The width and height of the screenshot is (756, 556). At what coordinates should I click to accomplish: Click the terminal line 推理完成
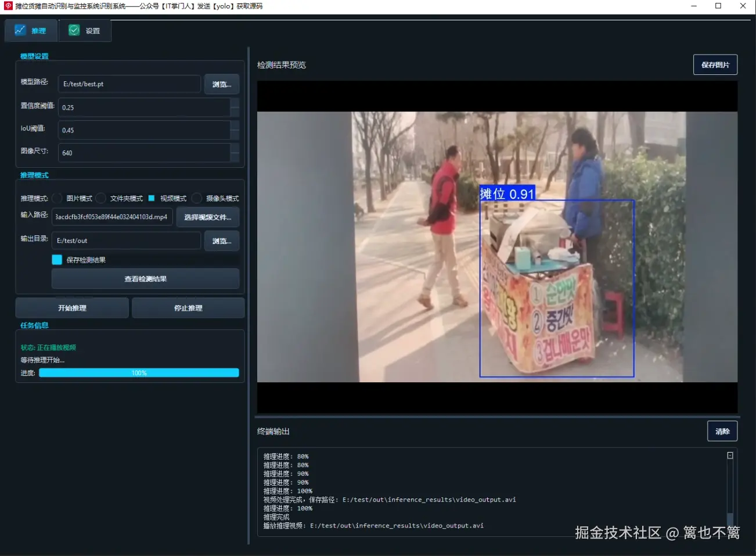276,517
